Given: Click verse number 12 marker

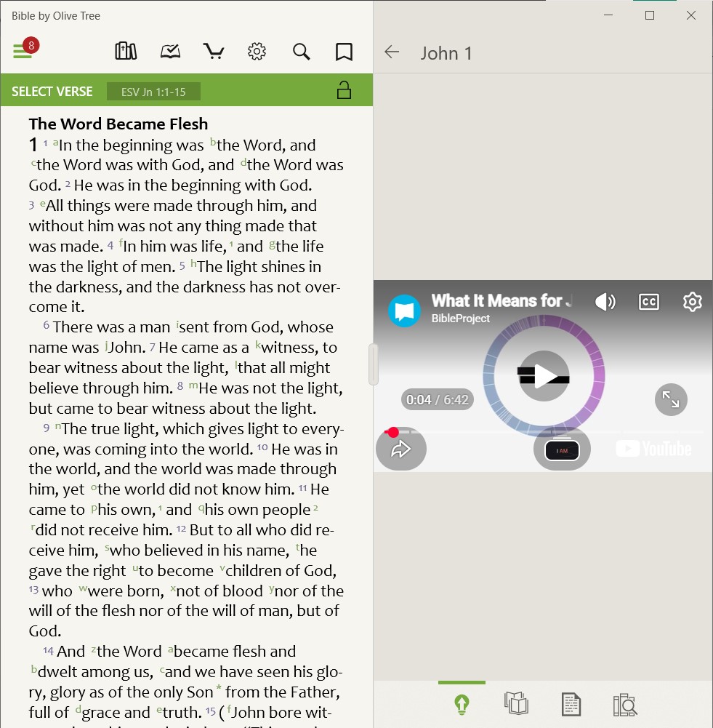Looking at the screenshot, I should click(x=182, y=529).
